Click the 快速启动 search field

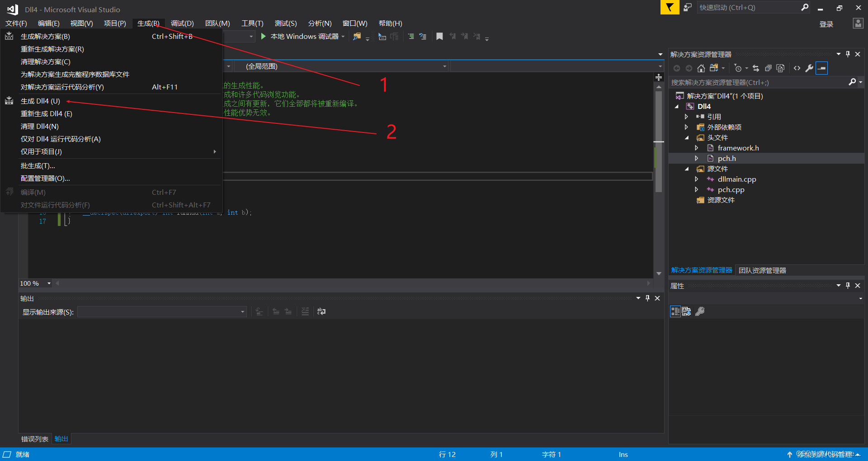[748, 7]
